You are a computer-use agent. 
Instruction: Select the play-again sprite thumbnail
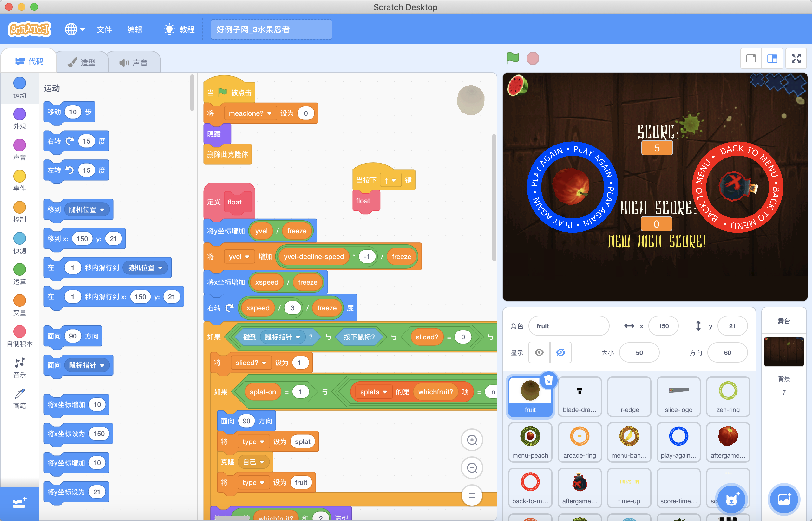click(x=678, y=442)
